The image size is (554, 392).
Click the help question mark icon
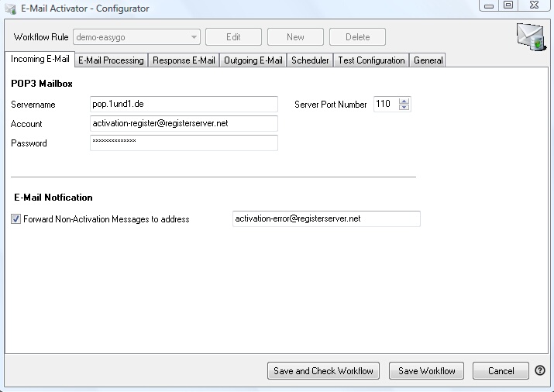click(x=539, y=371)
